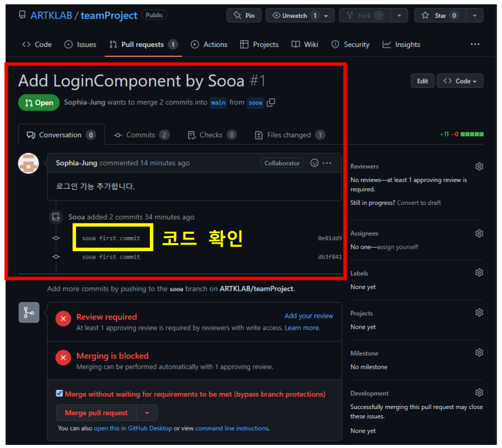The image size is (502, 448).
Task: Open the repository nav overflow ellipsis menu
Action: click(x=475, y=44)
